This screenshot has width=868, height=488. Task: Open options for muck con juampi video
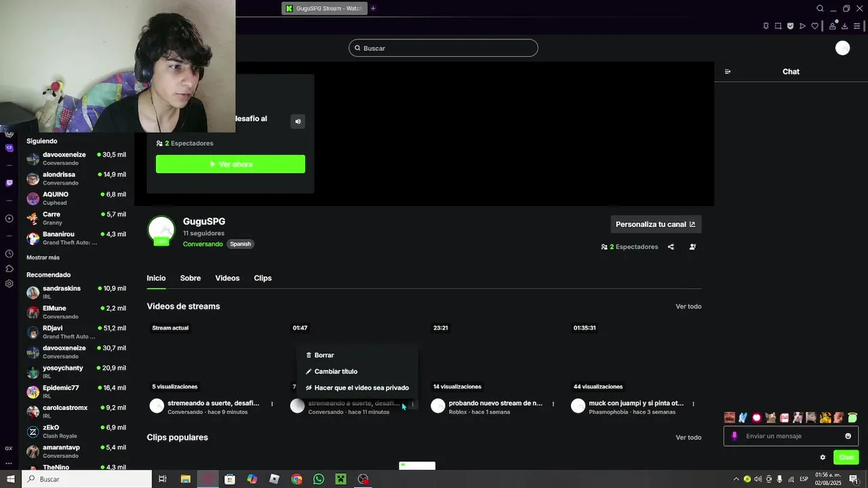[x=693, y=404]
